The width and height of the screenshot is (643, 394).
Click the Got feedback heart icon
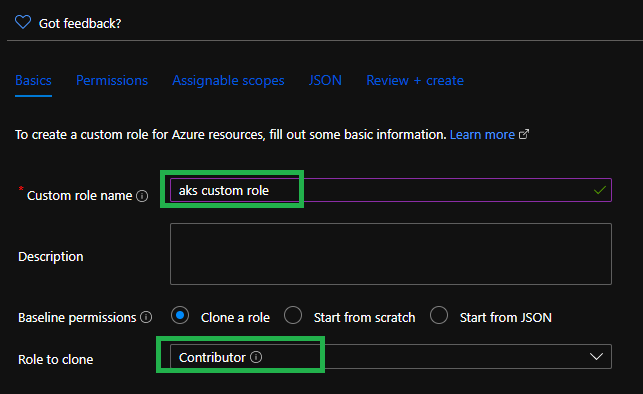pos(23,22)
